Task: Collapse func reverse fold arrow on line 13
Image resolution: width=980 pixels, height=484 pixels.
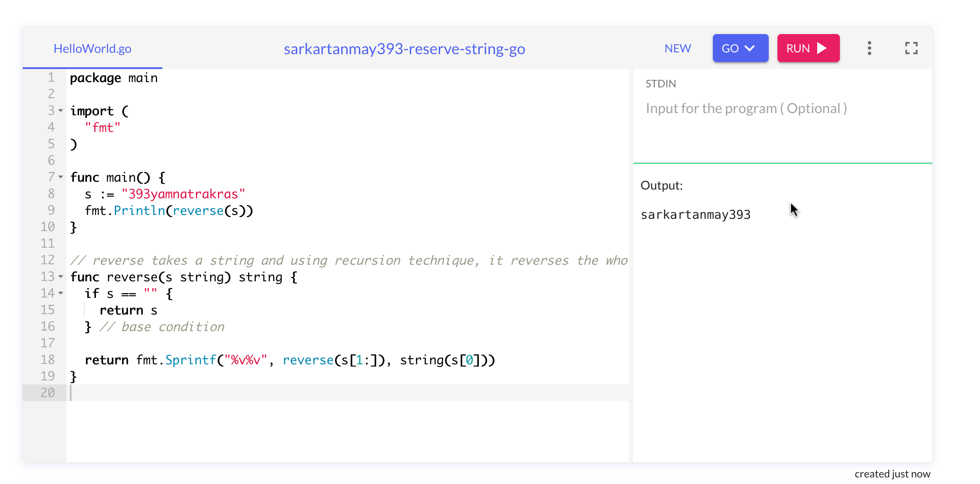Action: point(61,277)
